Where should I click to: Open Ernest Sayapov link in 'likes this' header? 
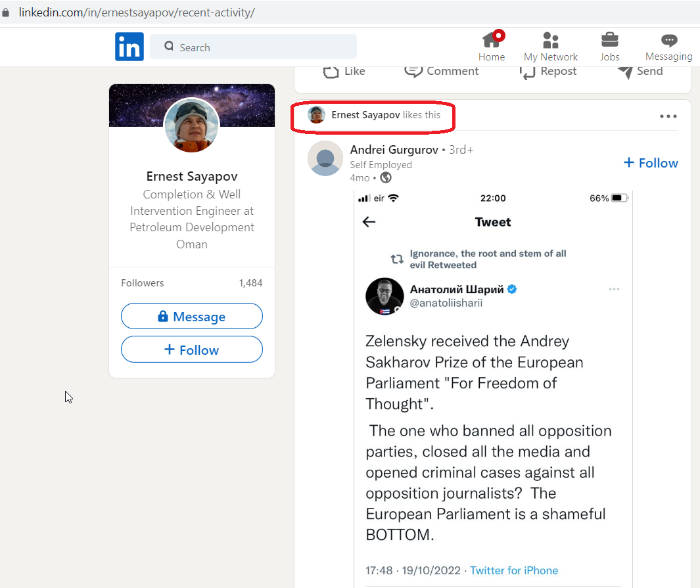[x=365, y=115]
